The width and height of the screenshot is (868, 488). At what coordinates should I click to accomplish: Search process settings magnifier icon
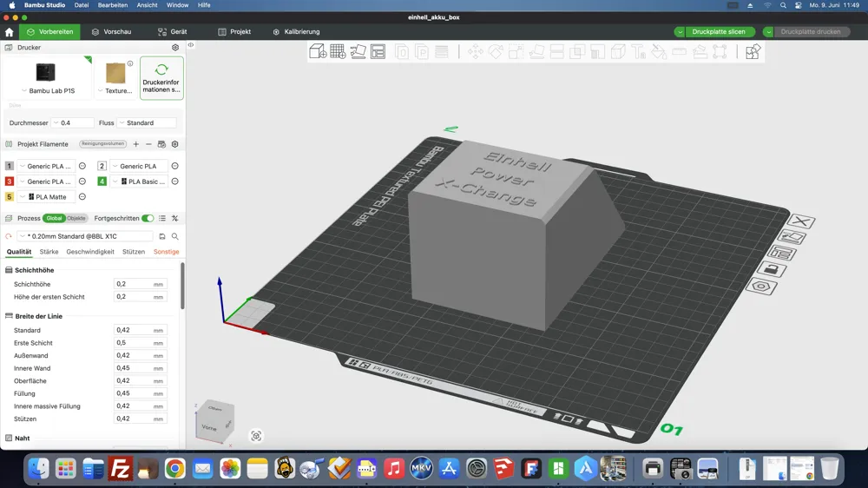point(175,236)
